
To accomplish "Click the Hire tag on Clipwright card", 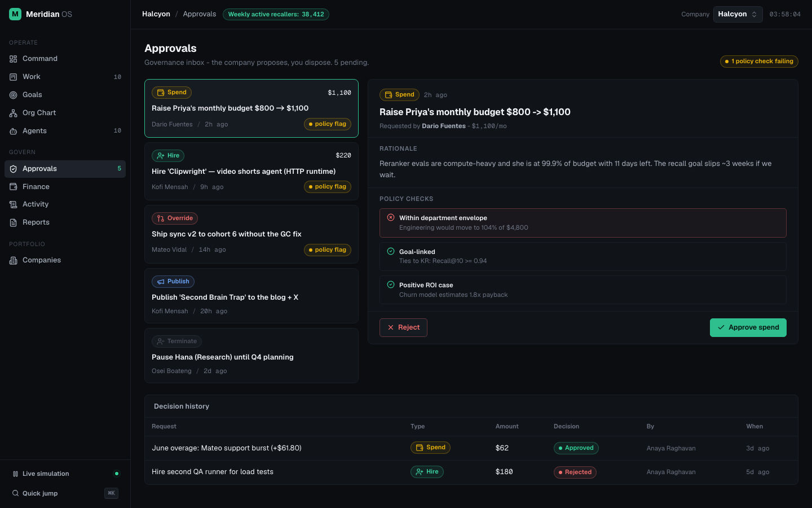I will point(168,156).
